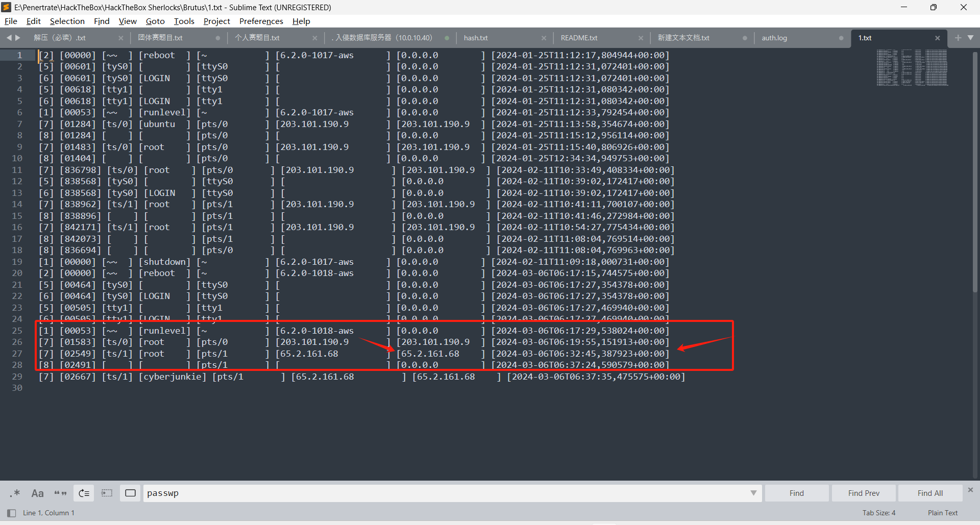
Task: Toggle case sensitive search option
Action: pos(37,493)
